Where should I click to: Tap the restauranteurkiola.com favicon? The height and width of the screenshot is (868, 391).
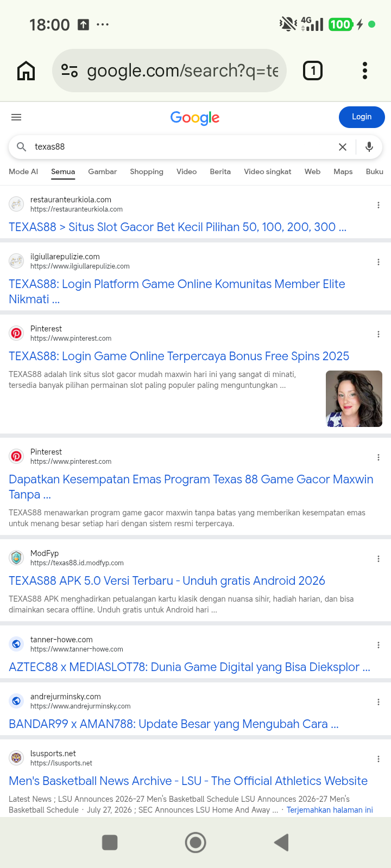pos(16,204)
